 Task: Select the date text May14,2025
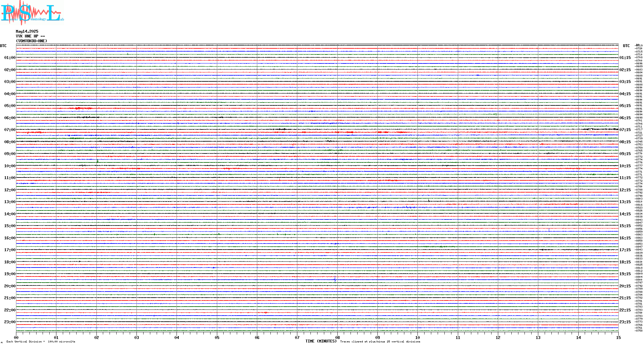tap(27, 31)
